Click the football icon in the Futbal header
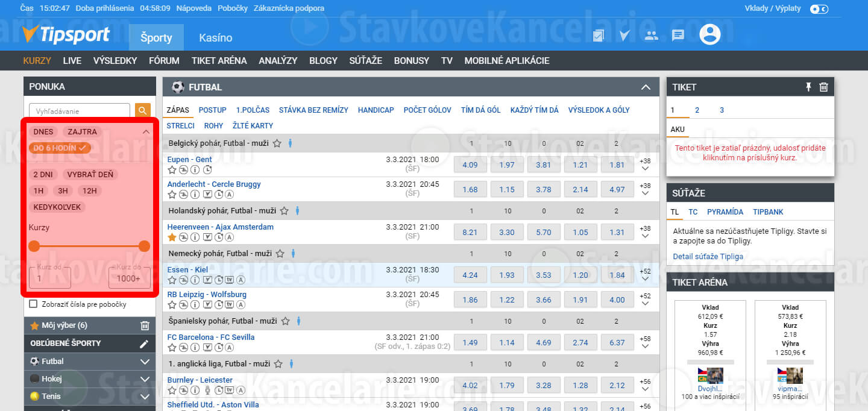Image resolution: width=868 pixels, height=411 pixels. (x=178, y=87)
